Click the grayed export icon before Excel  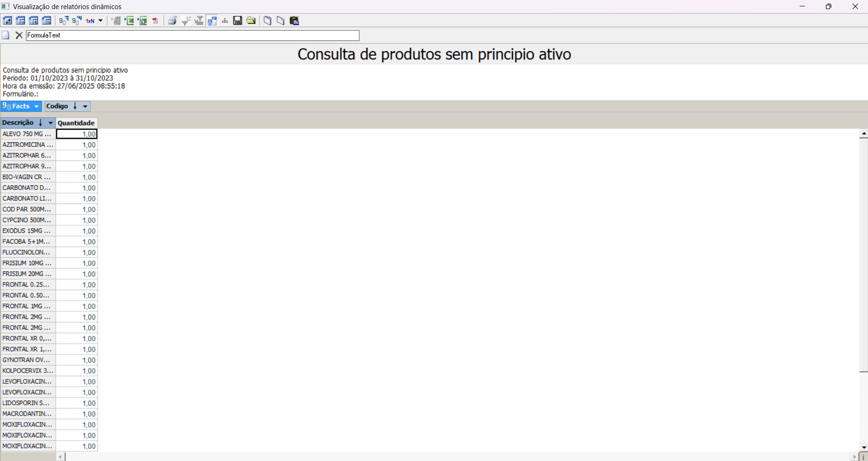click(x=116, y=20)
